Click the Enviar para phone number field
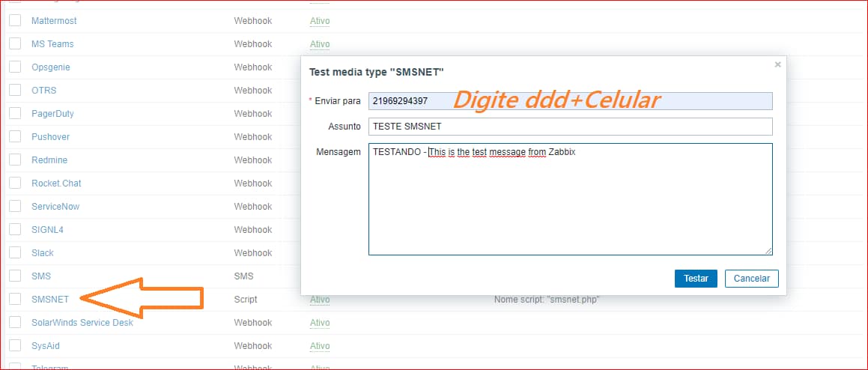 pyautogui.click(x=570, y=101)
